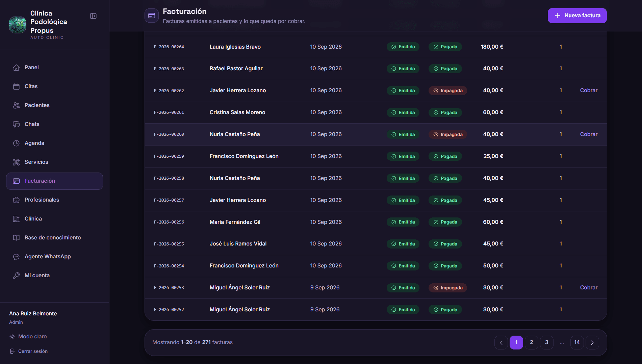Viewport: 642px width, 364px height.
Task: Click patient name José Luis Ramos Vidal
Action: 238,244
